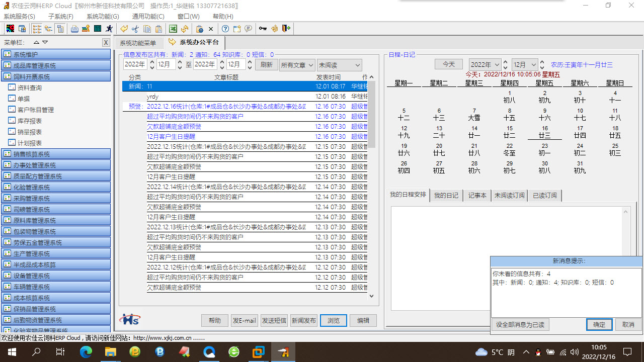
Task: Open help via question mark icon
Action: pyautogui.click(x=225, y=29)
